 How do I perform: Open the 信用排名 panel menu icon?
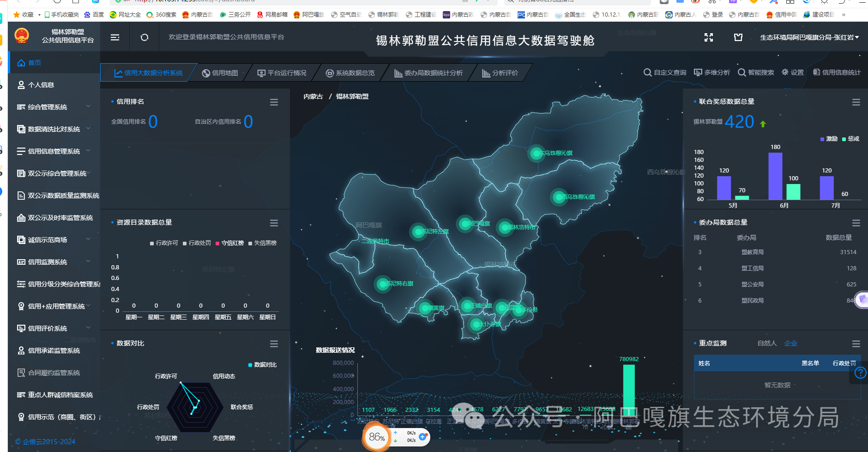click(274, 102)
